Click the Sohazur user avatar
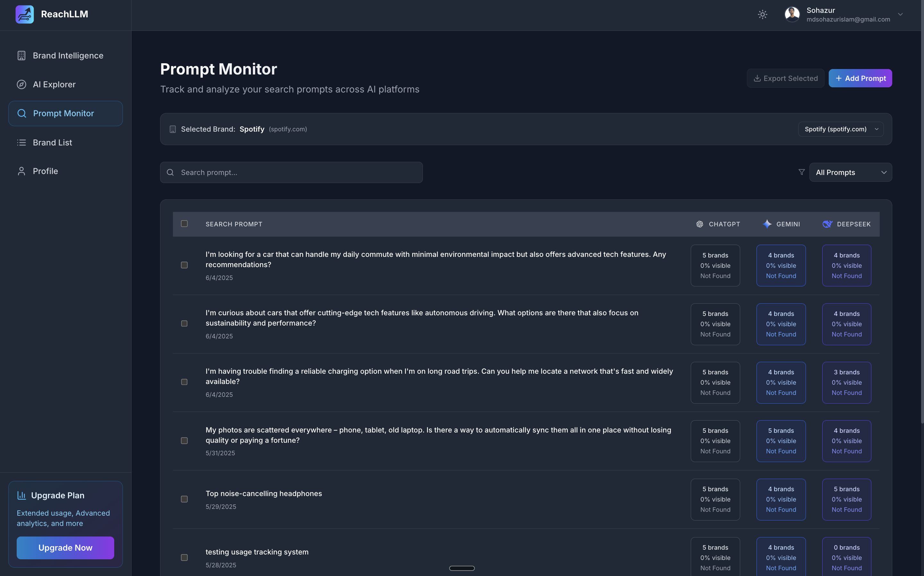The width and height of the screenshot is (924, 576). click(792, 14)
